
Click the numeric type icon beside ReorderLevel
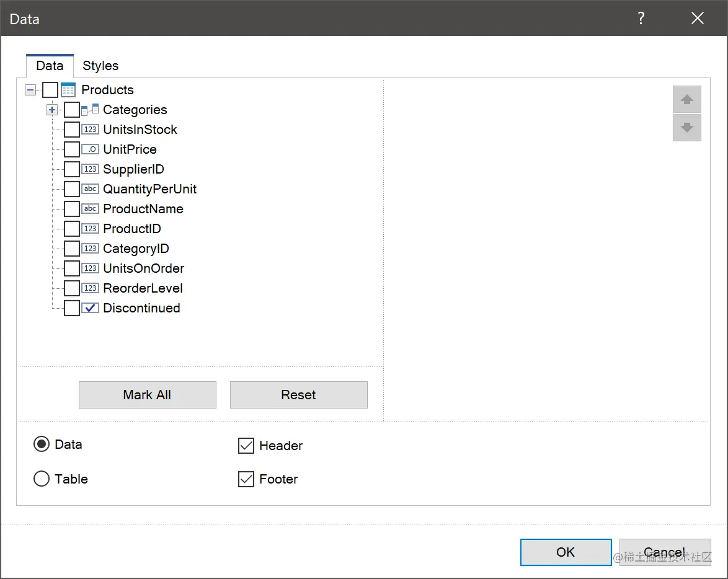(90, 288)
